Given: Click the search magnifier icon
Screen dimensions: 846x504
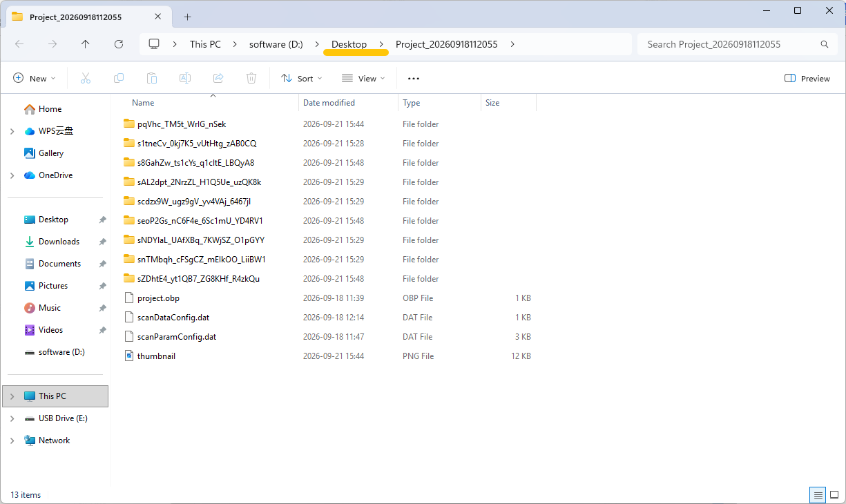Looking at the screenshot, I should coord(824,44).
